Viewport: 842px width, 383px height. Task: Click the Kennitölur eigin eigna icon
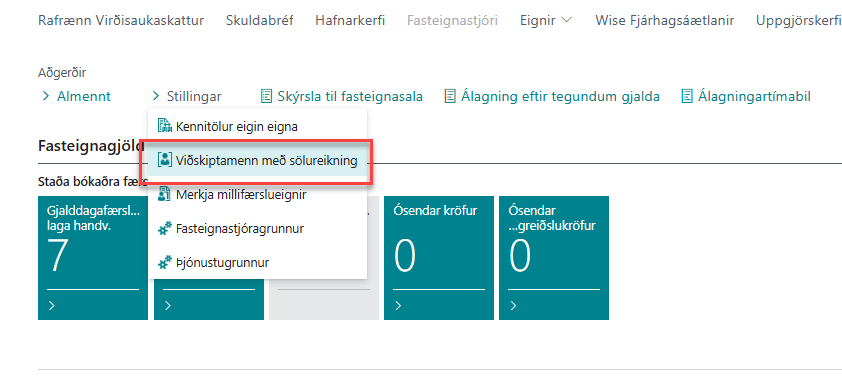coord(164,127)
